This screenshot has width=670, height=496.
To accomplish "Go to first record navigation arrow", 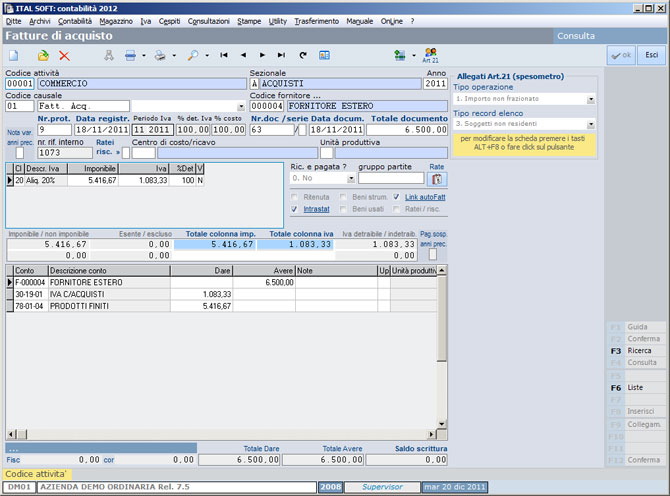I will pyautogui.click(x=223, y=55).
